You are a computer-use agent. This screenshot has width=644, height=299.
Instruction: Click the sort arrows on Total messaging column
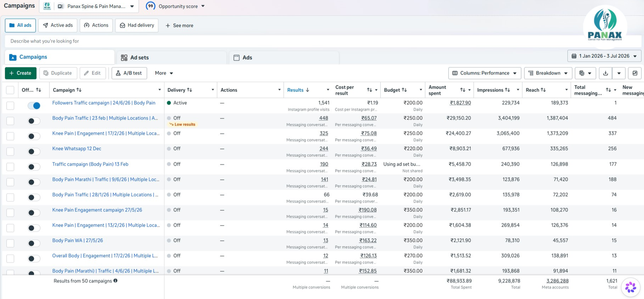[609, 90]
